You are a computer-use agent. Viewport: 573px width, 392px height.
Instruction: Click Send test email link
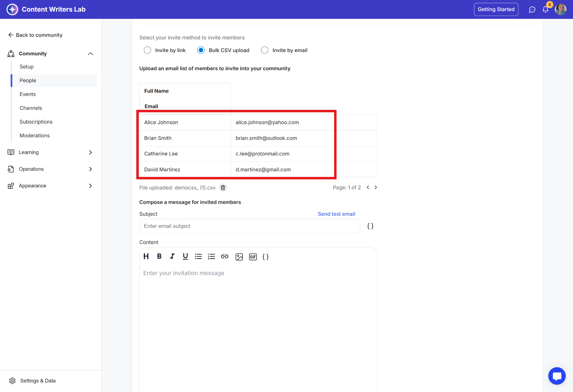point(336,214)
